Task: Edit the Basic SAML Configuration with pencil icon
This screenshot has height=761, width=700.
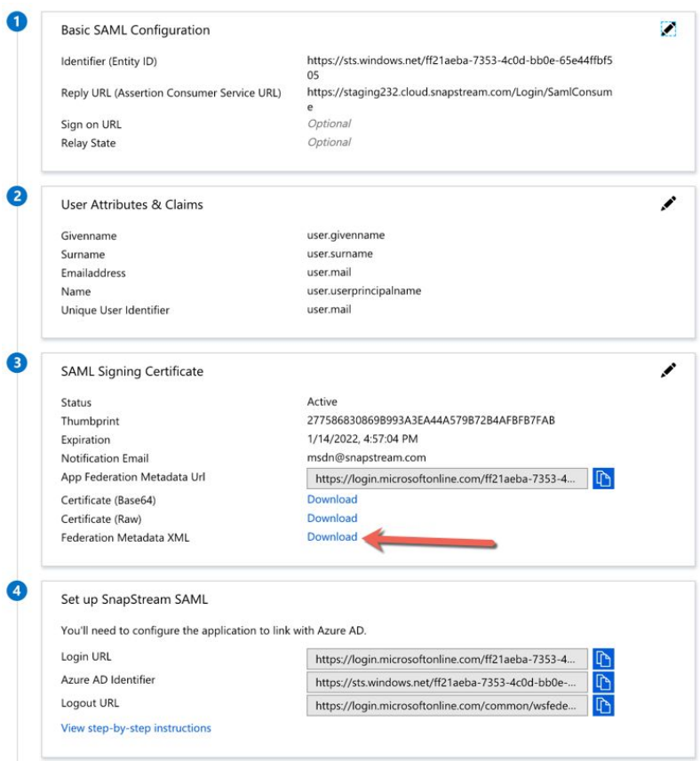Action: [x=668, y=29]
